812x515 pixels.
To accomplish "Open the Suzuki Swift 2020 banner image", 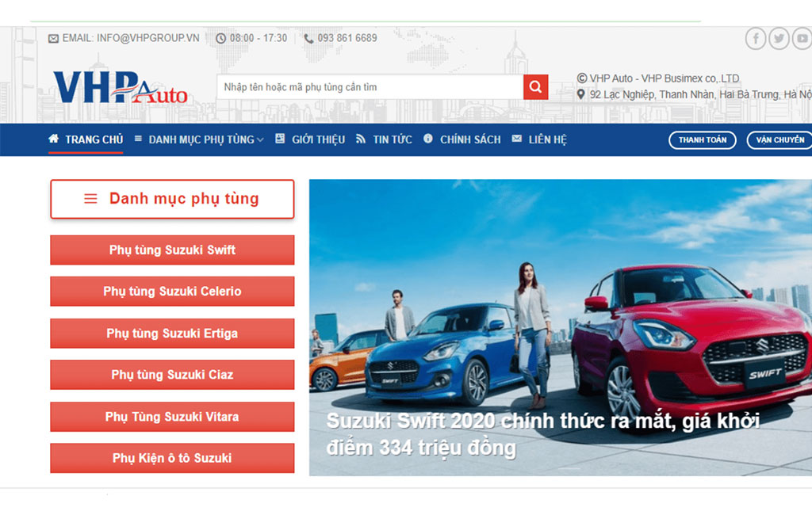I will pos(561,328).
